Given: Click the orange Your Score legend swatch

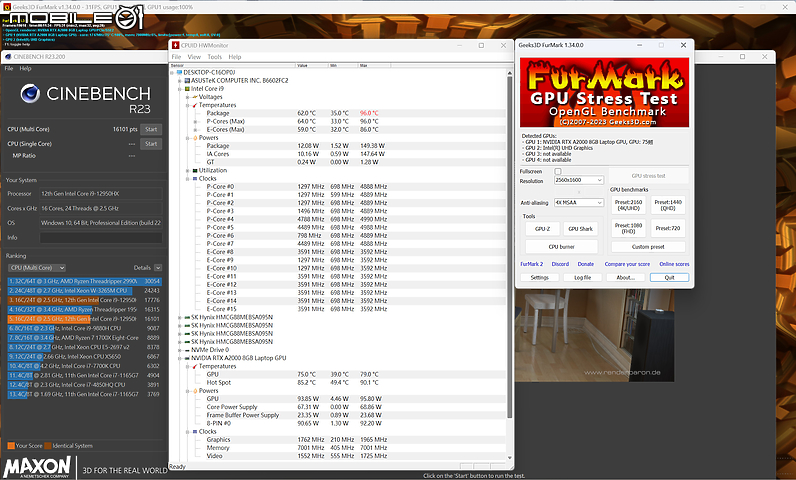Looking at the screenshot, I should pos(11,446).
